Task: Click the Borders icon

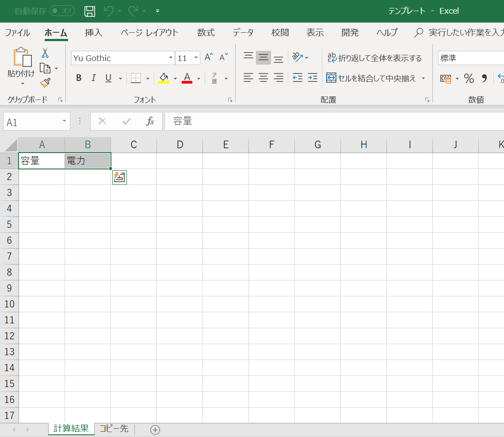Action: (136, 78)
